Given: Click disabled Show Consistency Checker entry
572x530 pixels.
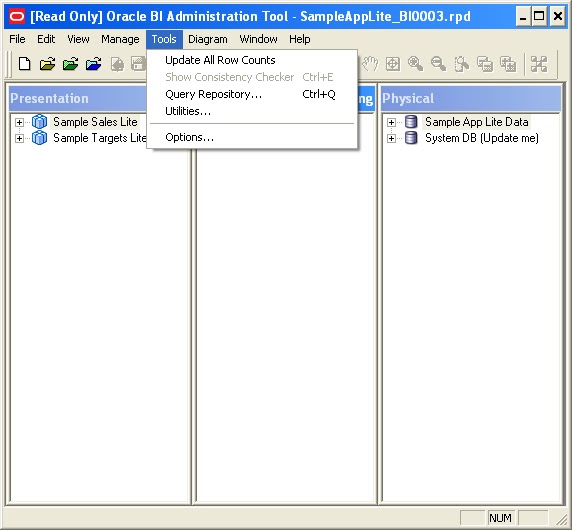Looking at the screenshot, I should tap(252, 77).
